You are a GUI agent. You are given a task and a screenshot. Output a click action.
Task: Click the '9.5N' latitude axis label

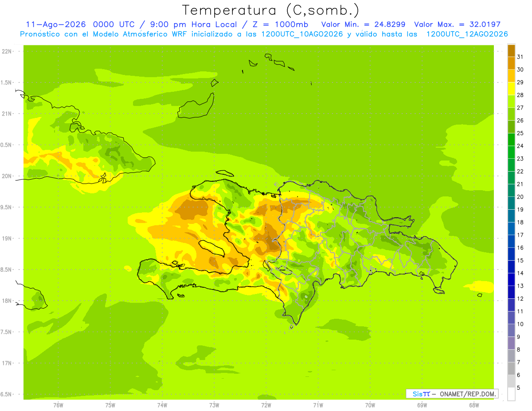click(x=7, y=207)
